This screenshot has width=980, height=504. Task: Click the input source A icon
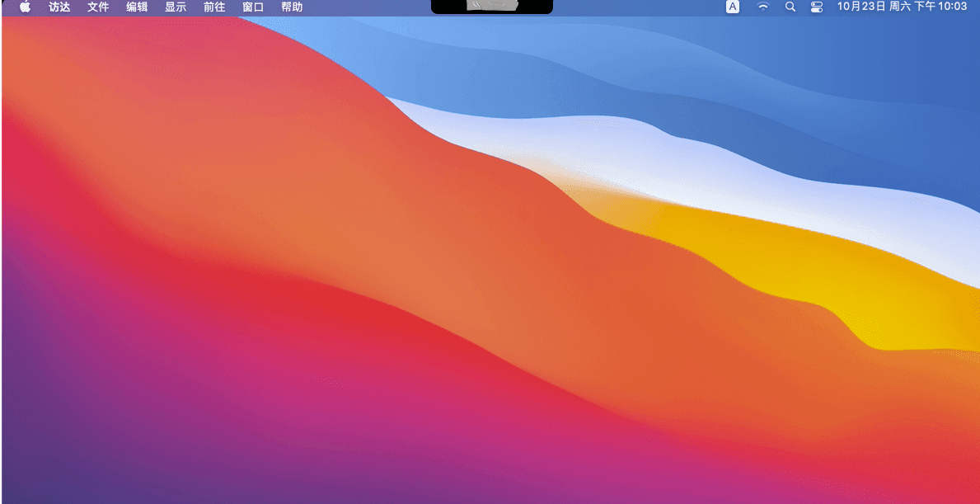coord(733,7)
